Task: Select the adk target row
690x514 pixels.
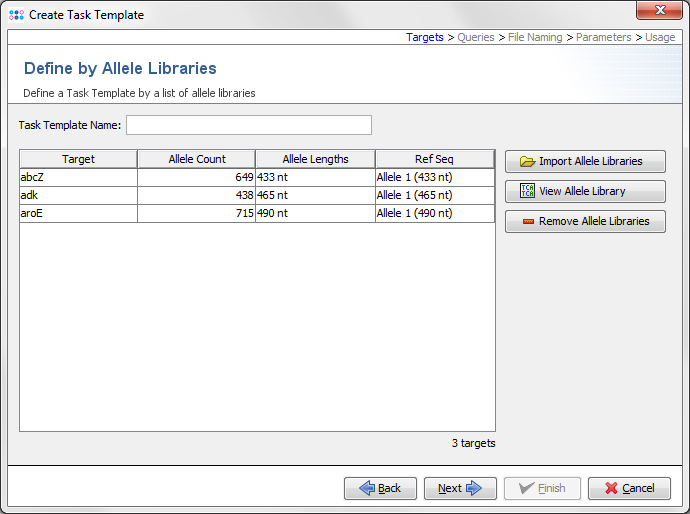Action: click(x=78, y=195)
